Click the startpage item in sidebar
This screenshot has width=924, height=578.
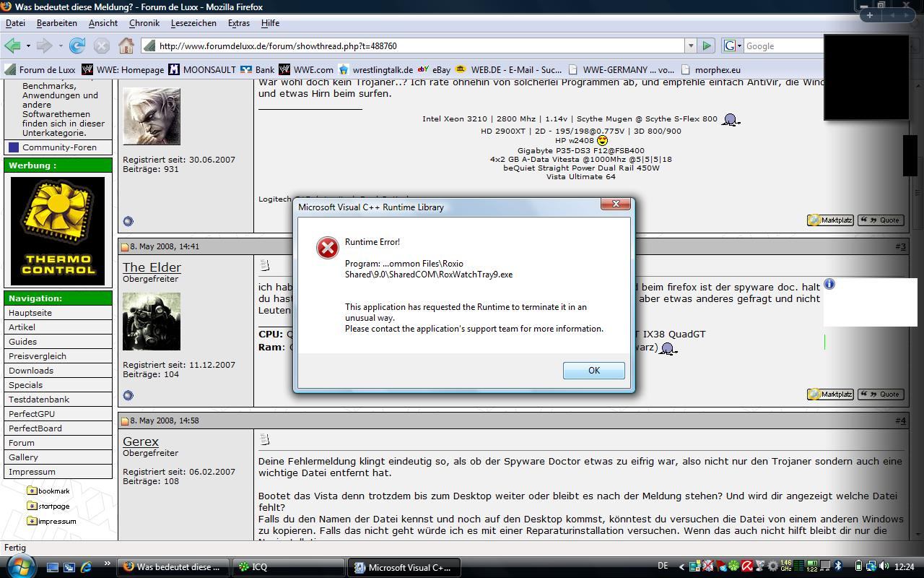pyautogui.click(x=48, y=506)
